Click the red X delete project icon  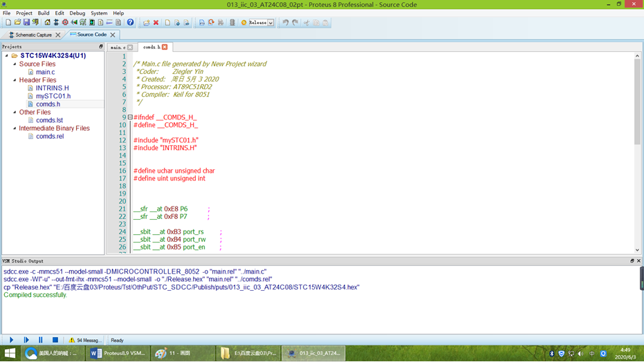(156, 23)
